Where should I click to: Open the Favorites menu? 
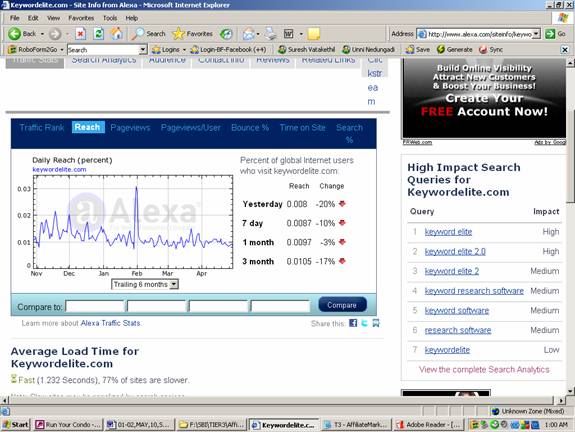tap(81, 18)
